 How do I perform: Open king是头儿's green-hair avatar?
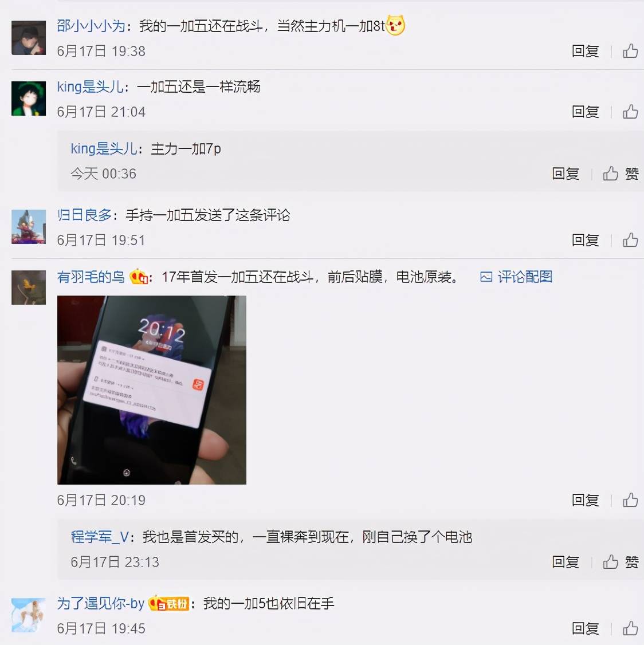[29, 99]
